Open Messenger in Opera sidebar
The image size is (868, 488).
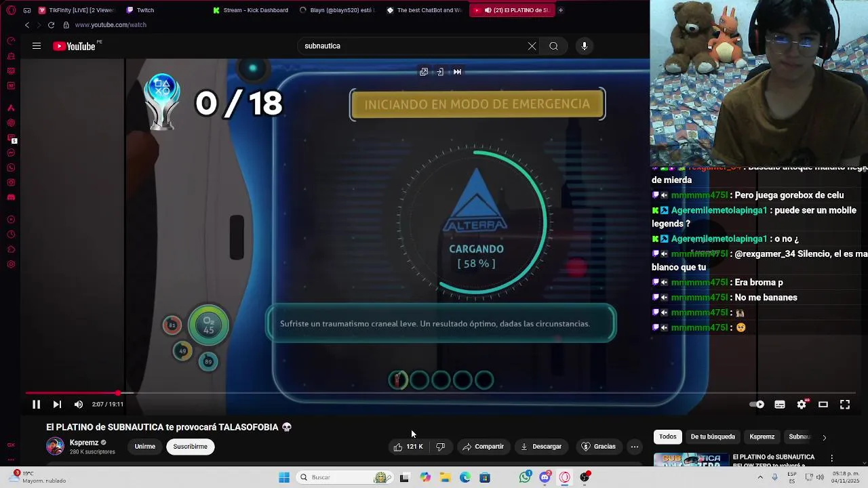11,153
